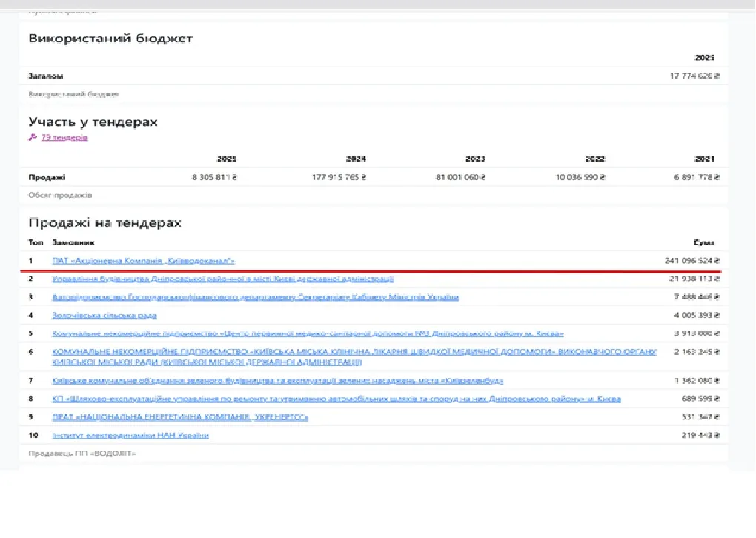Open Управління будівництва Дніпровської районної адміністрації link

(x=222, y=279)
